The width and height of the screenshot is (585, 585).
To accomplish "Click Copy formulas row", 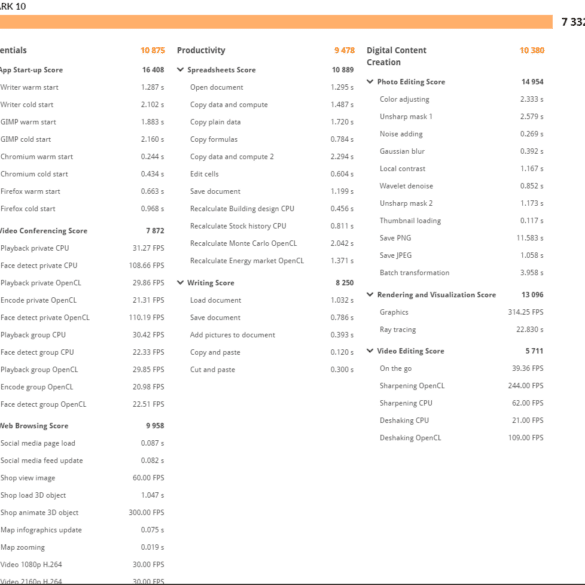I will point(272,139).
